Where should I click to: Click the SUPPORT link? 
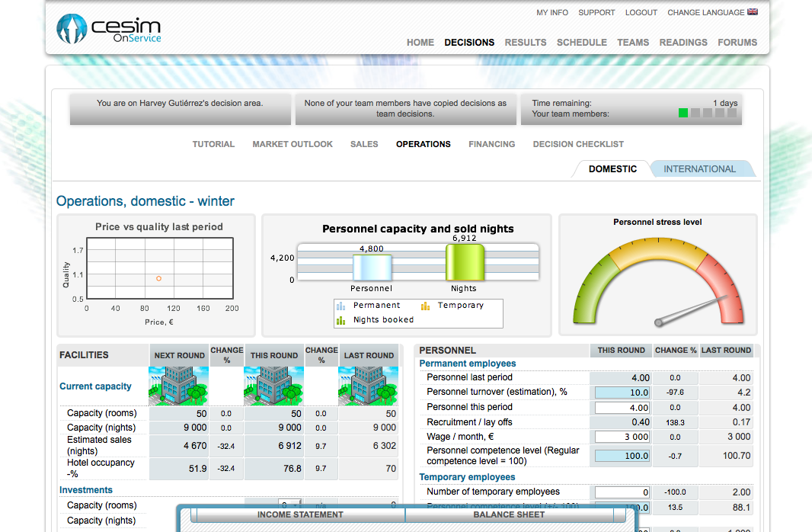coord(596,12)
